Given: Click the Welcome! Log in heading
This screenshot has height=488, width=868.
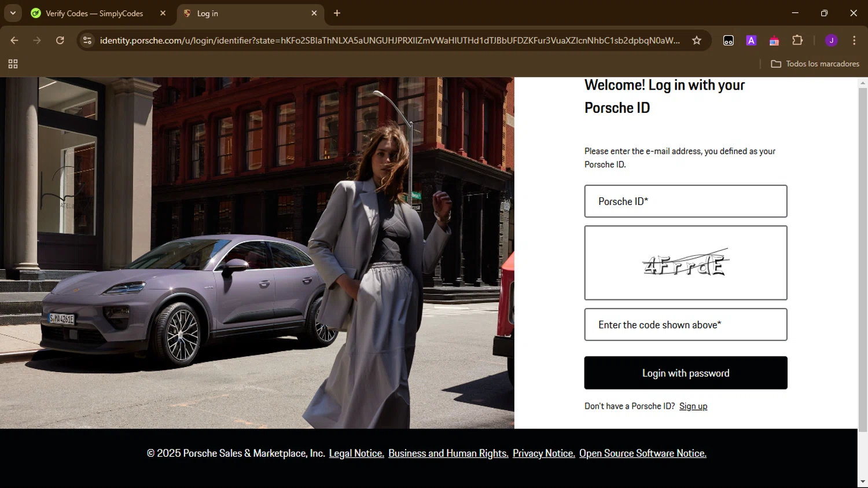Looking at the screenshot, I should click(664, 97).
